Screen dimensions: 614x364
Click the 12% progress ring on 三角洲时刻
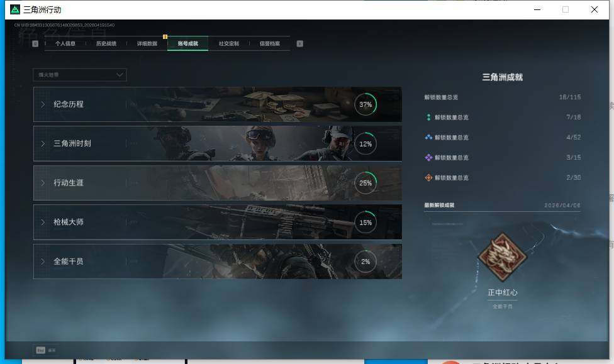click(366, 143)
